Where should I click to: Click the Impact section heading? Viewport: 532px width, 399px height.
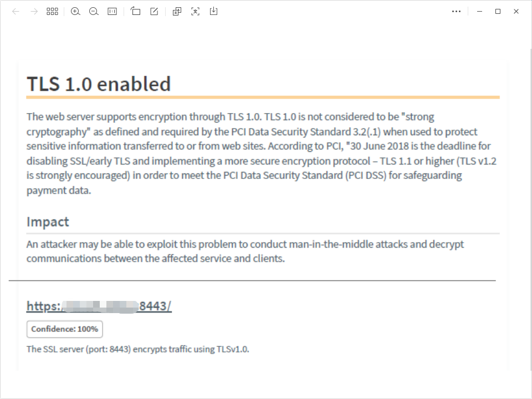click(x=48, y=222)
